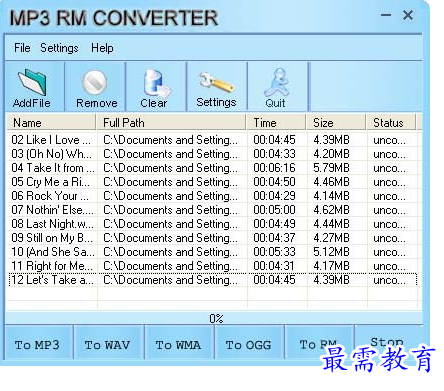Click the Status column header
The width and height of the screenshot is (444, 391).
(x=391, y=123)
